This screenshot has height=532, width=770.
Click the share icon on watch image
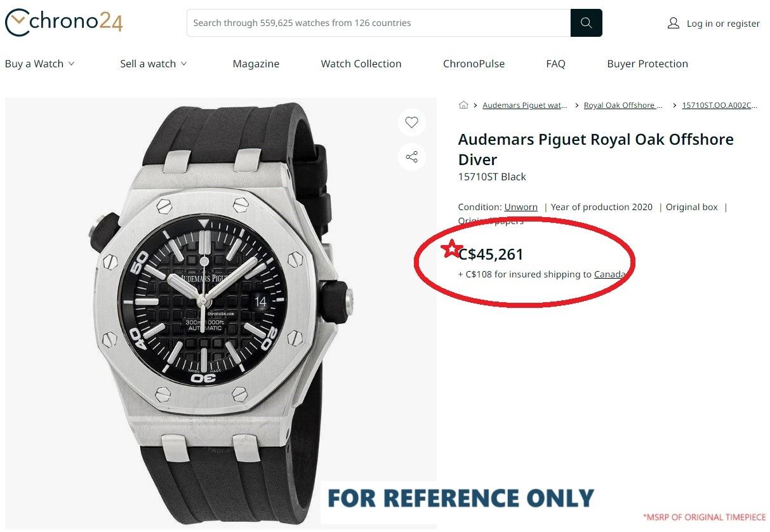click(412, 157)
